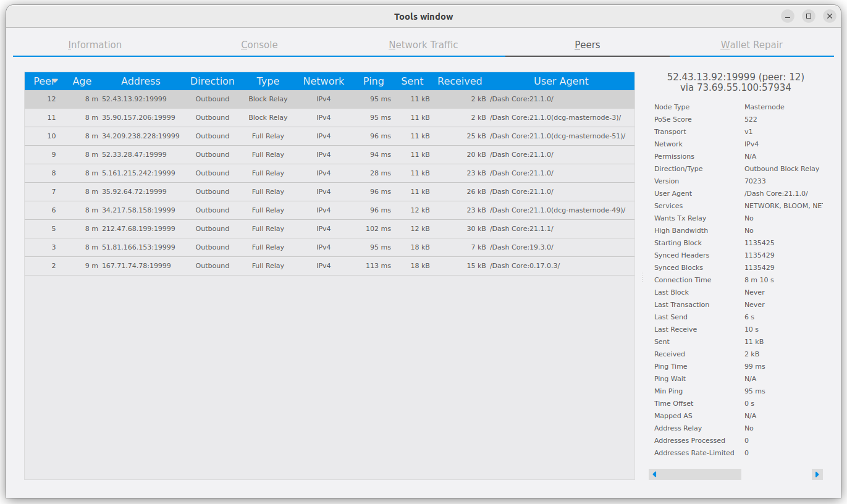
Task: Select peer 3 with Dash Core 19.3.0
Action: [x=138, y=247]
